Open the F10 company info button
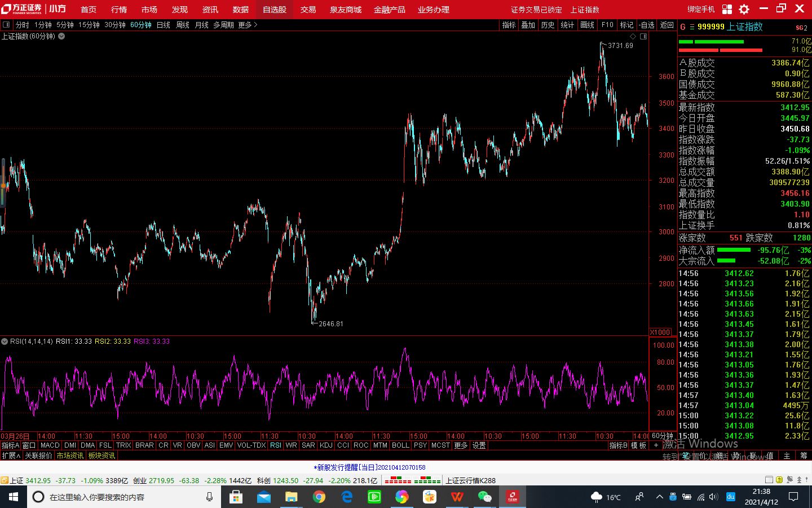The image size is (812, 508). [607, 25]
